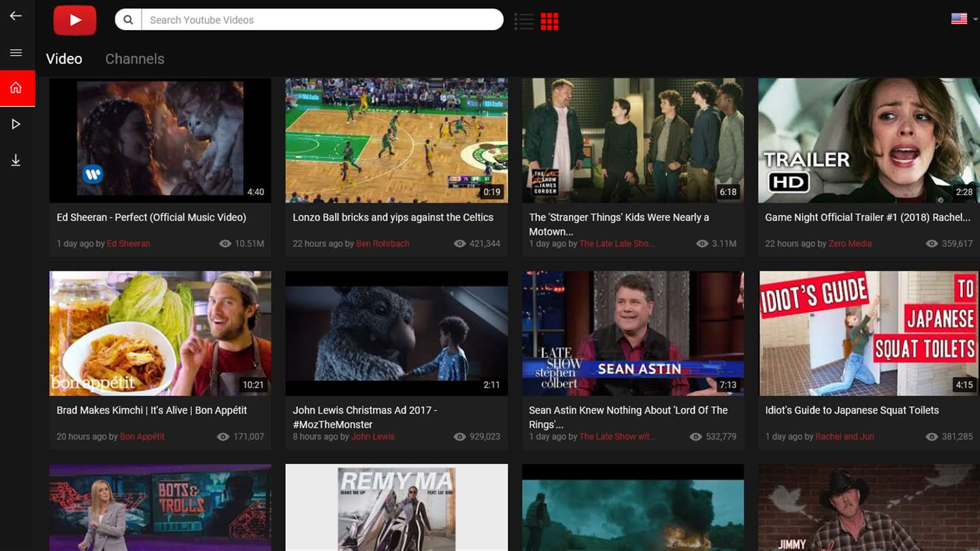Play the Stranger Things Kids thumbnail
This screenshot has width=980, height=551.
coord(633,140)
